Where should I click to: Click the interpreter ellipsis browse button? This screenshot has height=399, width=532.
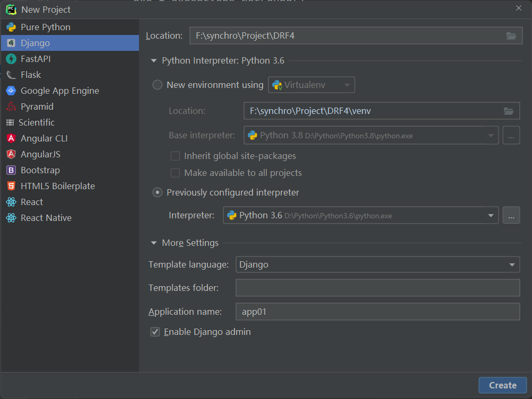tap(511, 215)
